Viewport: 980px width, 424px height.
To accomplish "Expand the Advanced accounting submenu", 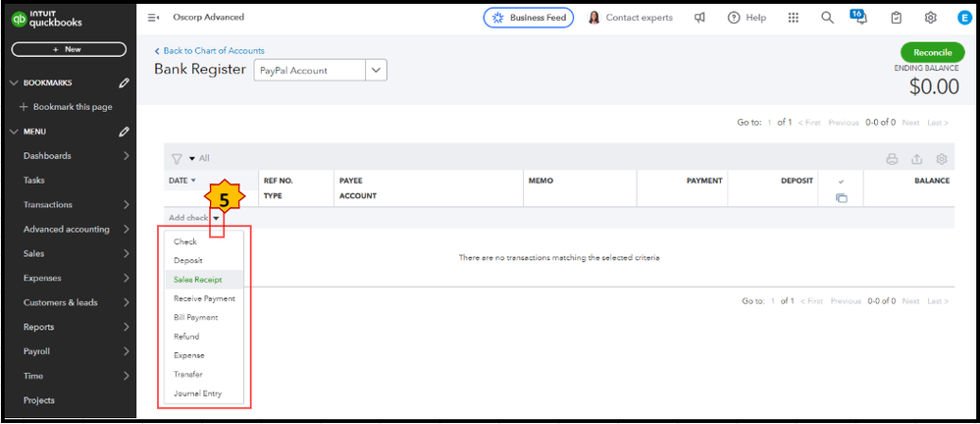I will pos(126,229).
